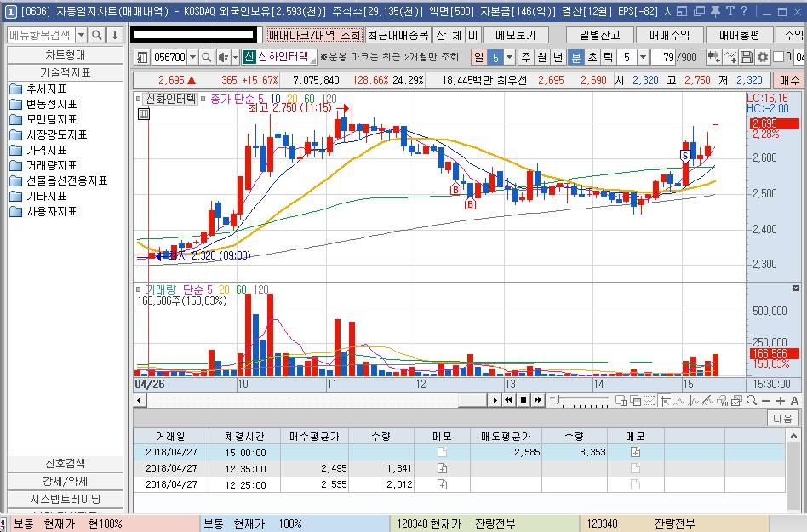The width and height of the screenshot is (807, 532).
Task: Open the stock code 056700 dropdown
Action: [x=192, y=57]
